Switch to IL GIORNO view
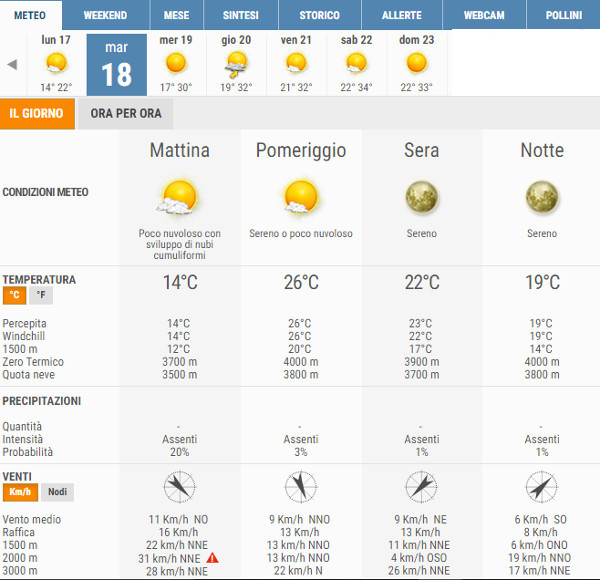The width and height of the screenshot is (600, 580). pyautogui.click(x=37, y=114)
